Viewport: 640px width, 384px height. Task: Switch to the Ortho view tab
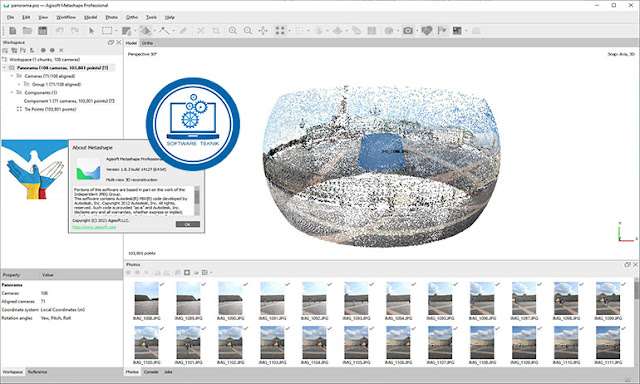pyautogui.click(x=147, y=43)
